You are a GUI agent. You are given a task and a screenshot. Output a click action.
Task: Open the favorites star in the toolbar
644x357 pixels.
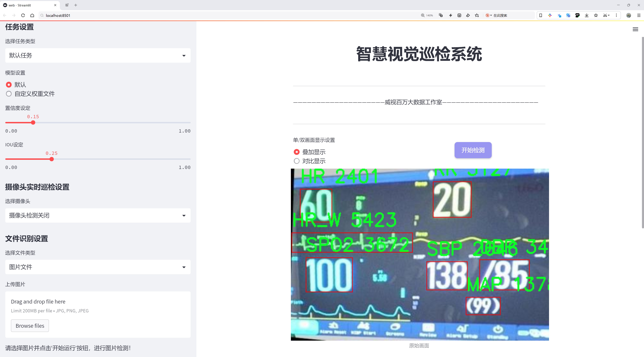pos(596,15)
